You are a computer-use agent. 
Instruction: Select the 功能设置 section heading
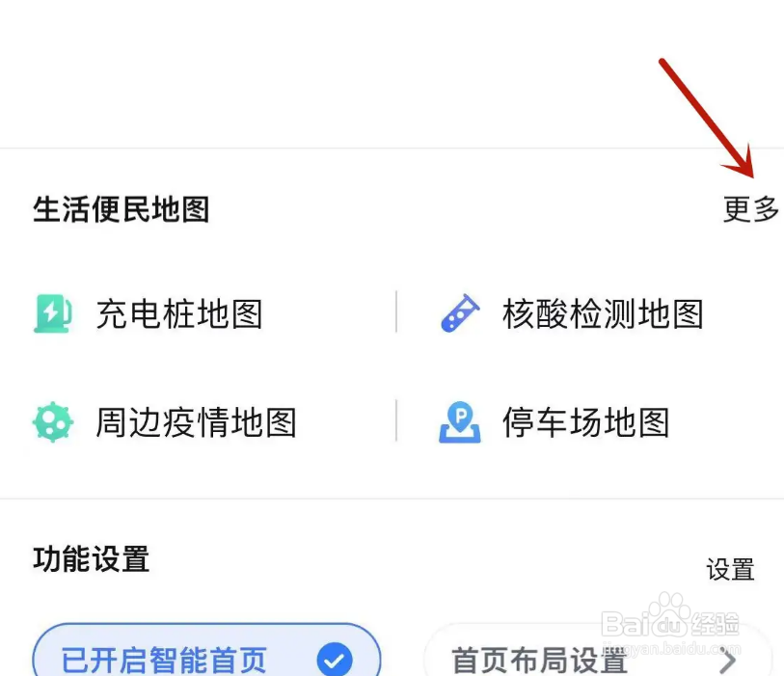(x=91, y=558)
